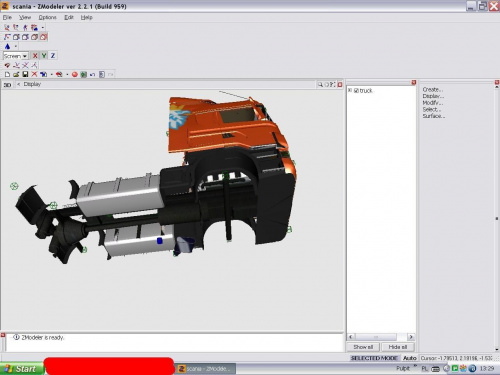Toggle the X axis lock button
The image size is (500, 375).
coord(35,56)
